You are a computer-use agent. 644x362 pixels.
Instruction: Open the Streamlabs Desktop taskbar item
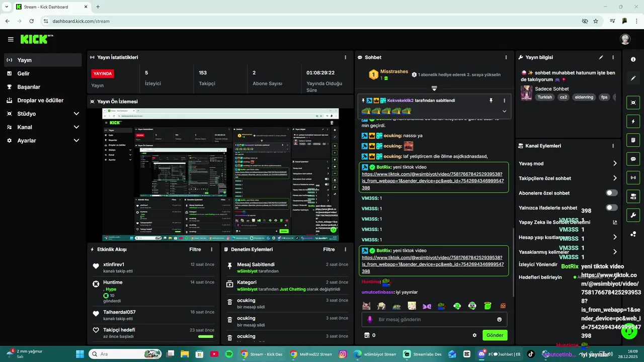(x=423, y=354)
